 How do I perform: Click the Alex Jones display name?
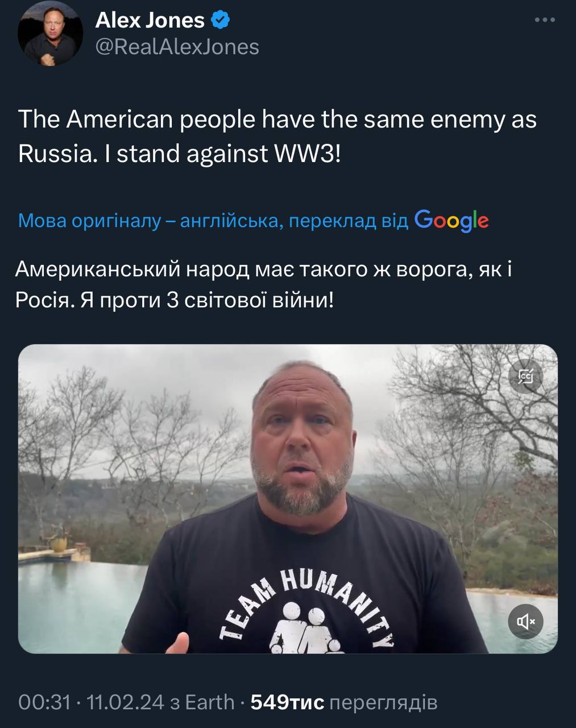[x=150, y=20]
